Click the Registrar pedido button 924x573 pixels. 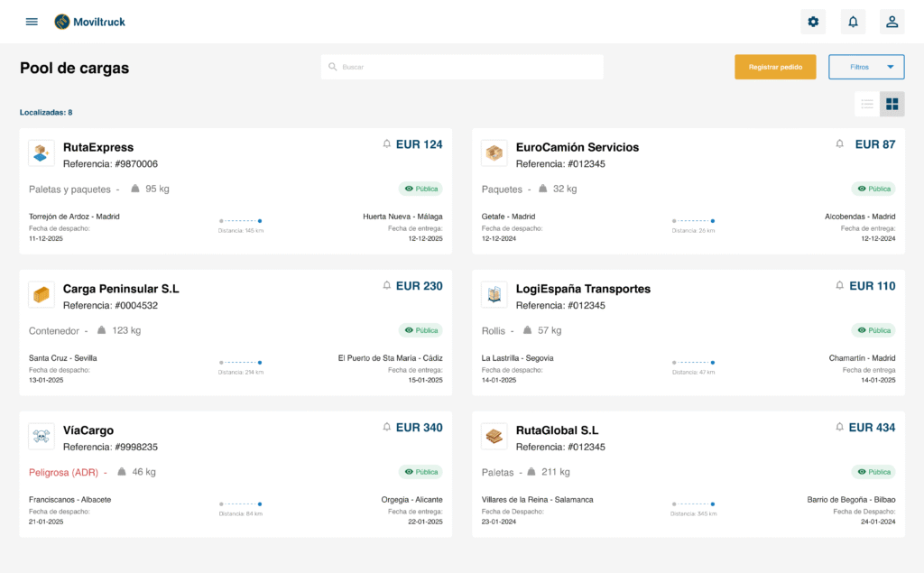coord(775,67)
